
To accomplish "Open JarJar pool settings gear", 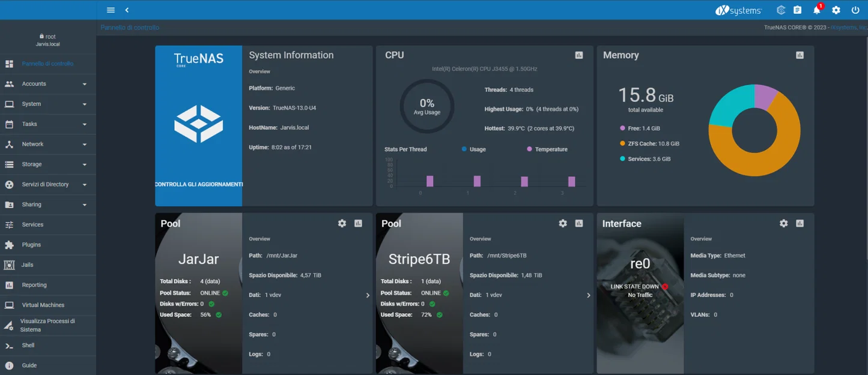I will pyautogui.click(x=342, y=223).
